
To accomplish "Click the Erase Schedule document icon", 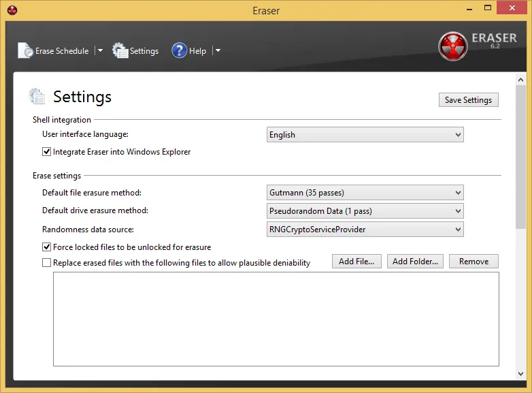I will [25, 50].
